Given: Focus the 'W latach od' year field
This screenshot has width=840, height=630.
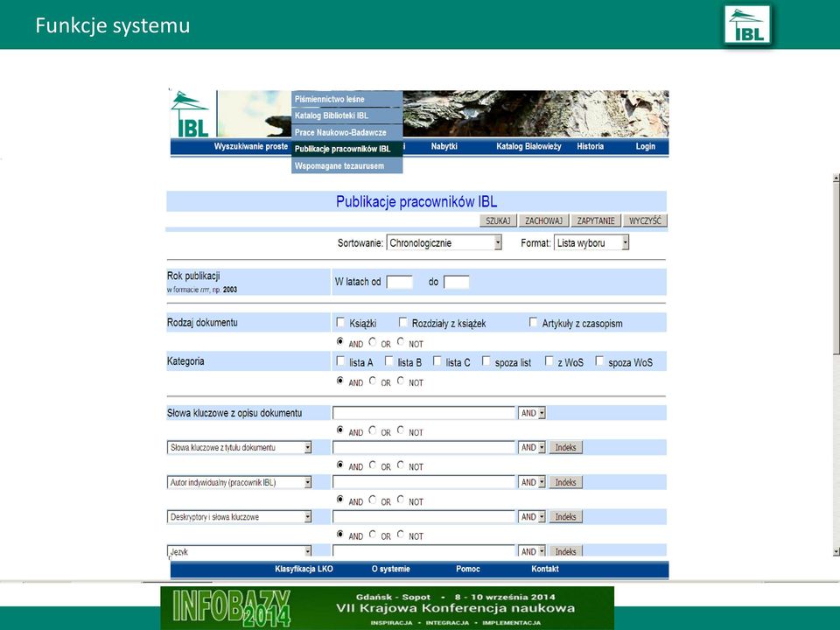Looking at the screenshot, I should pos(400,283).
